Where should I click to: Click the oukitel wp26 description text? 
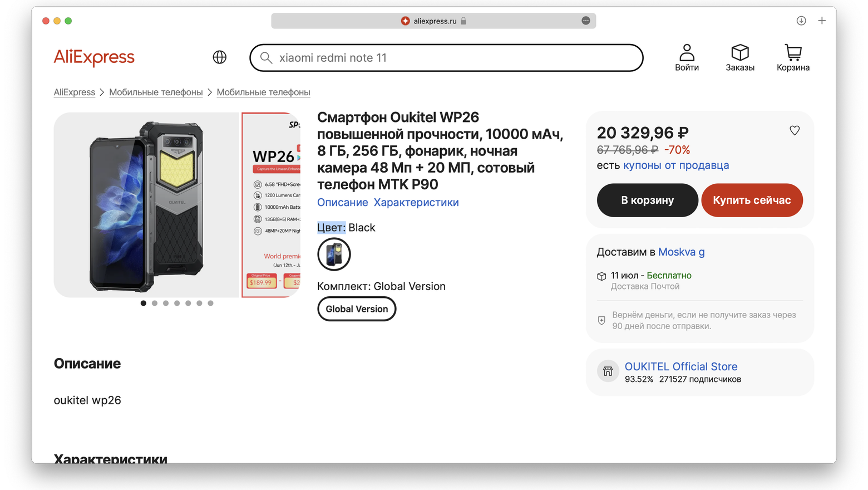point(87,400)
